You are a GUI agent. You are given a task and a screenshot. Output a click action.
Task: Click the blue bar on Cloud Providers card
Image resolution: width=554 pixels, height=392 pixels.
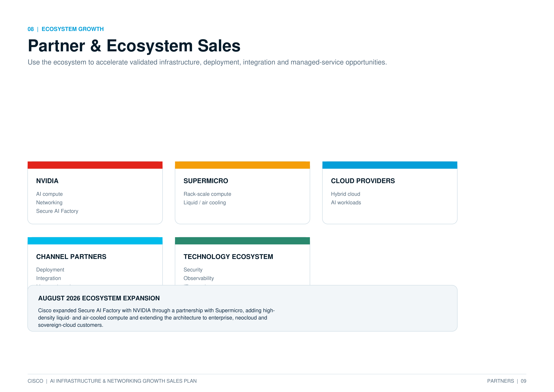[390, 165]
